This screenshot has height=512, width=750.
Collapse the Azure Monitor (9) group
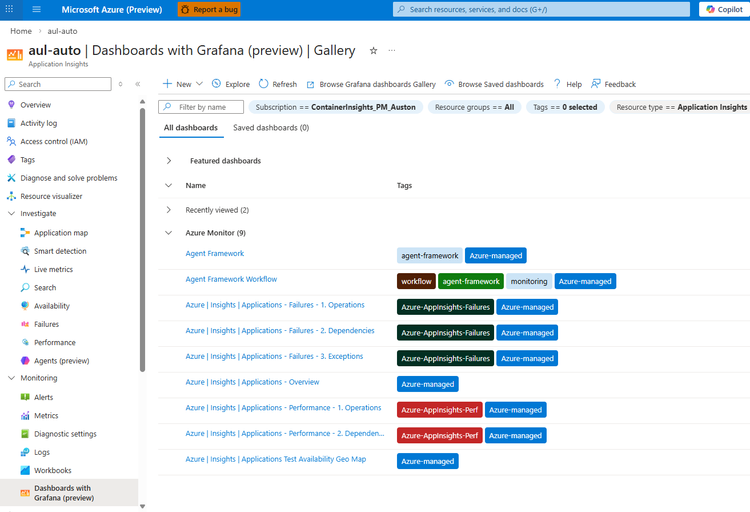[169, 233]
